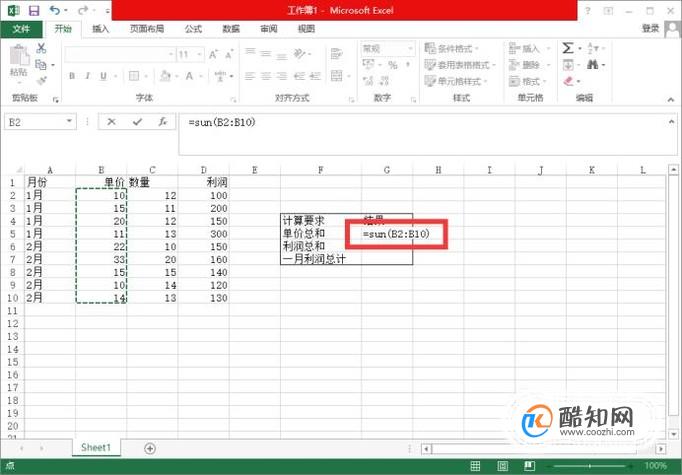Toggle Center alignment button
The height and width of the screenshot is (475, 682).
click(x=266, y=76)
